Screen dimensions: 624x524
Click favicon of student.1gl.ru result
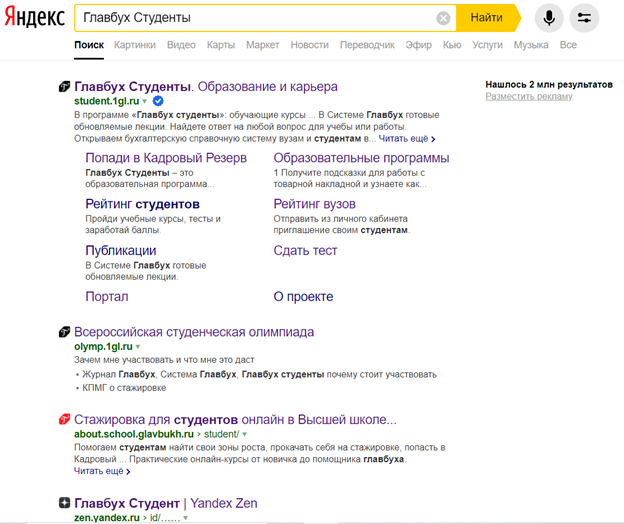(x=64, y=86)
